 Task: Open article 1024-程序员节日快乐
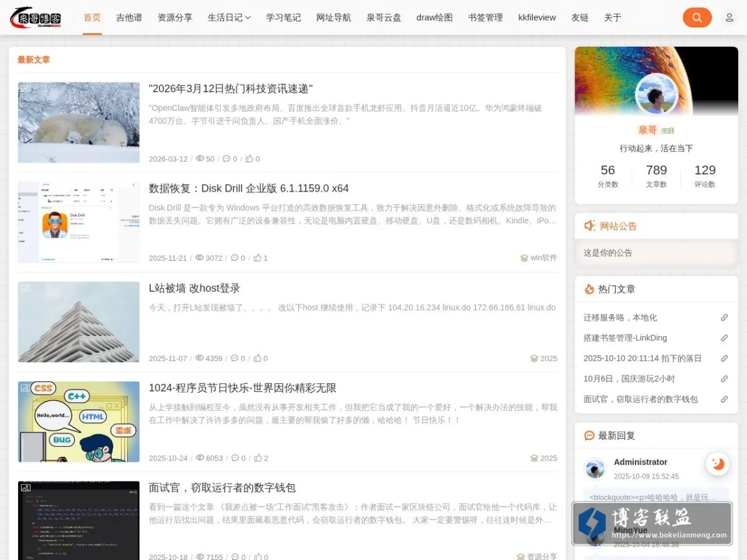[243, 388]
